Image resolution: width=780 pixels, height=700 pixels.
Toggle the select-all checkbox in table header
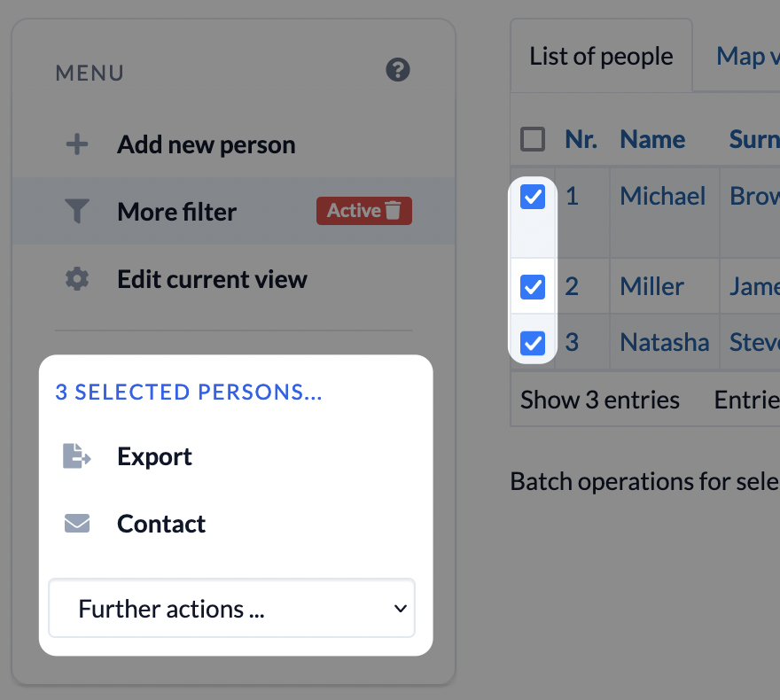(x=533, y=139)
